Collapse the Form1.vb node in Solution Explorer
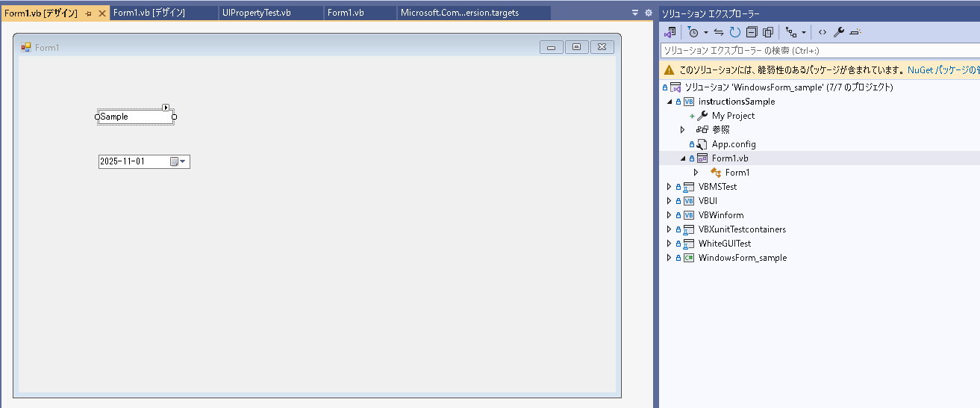This screenshot has height=408, width=980. point(682,158)
